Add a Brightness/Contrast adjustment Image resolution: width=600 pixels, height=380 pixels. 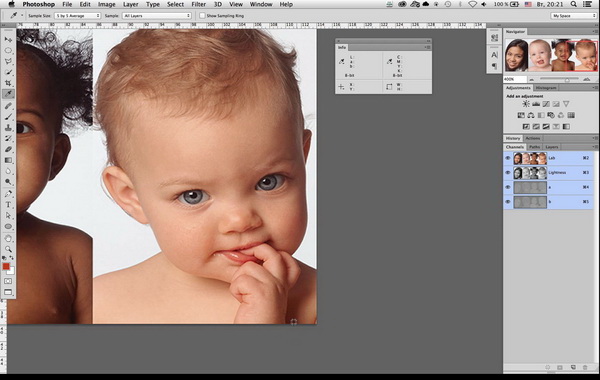(x=526, y=104)
